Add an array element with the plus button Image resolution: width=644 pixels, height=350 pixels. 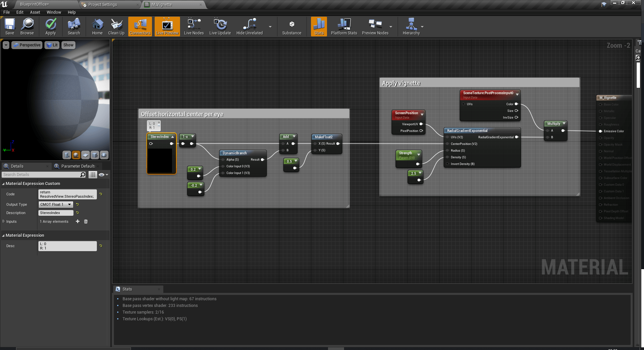click(x=77, y=221)
